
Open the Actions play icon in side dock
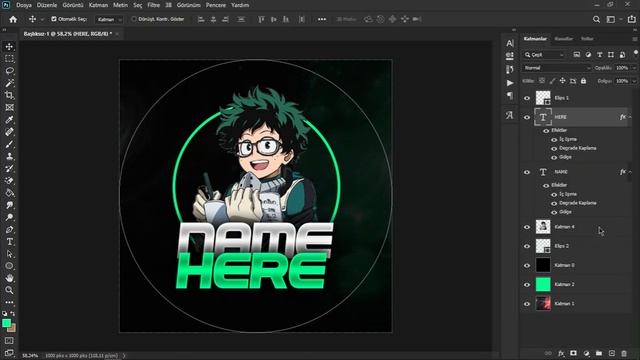[x=510, y=83]
